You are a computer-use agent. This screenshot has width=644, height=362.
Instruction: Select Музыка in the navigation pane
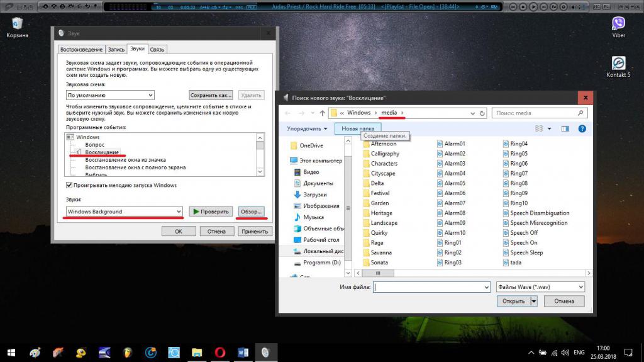click(x=309, y=217)
